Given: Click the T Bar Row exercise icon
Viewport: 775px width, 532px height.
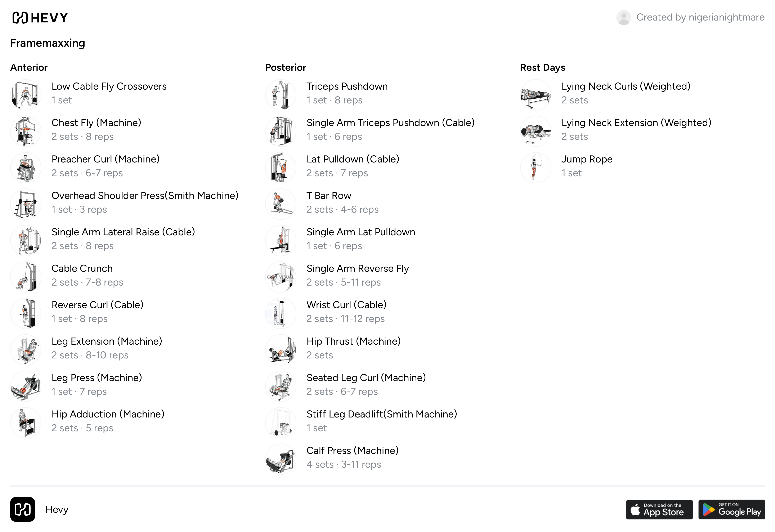Looking at the screenshot, I should [x=281, y=204].
